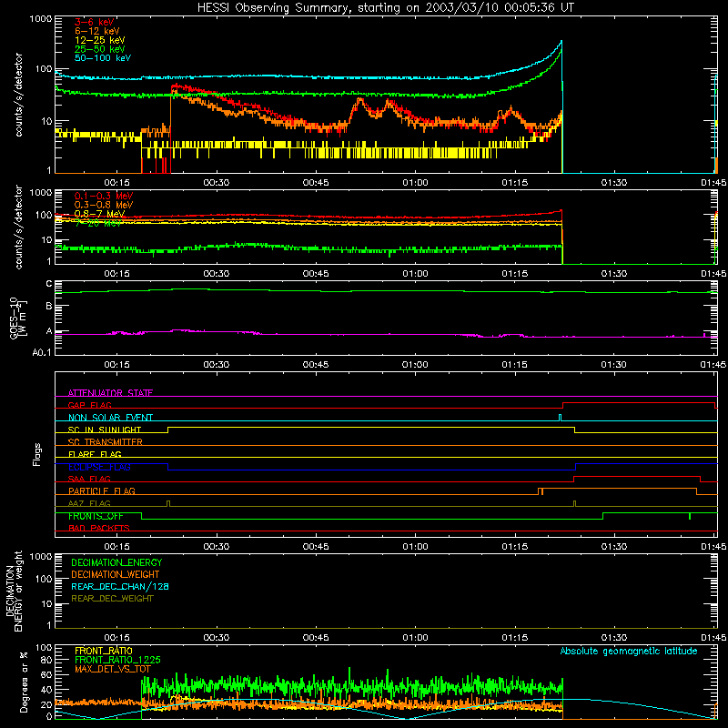The image size is (728, 728).
Task: Select the '3-6 keV' legend label
Action: click(x=95, y=22)
